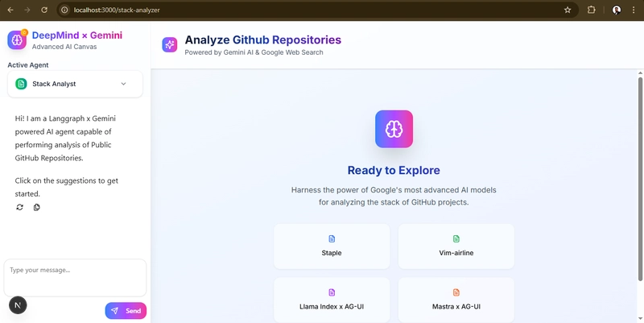Click the browser forward arrow
This screenshot has height=323, width=644.
click(x=27, y=10)
